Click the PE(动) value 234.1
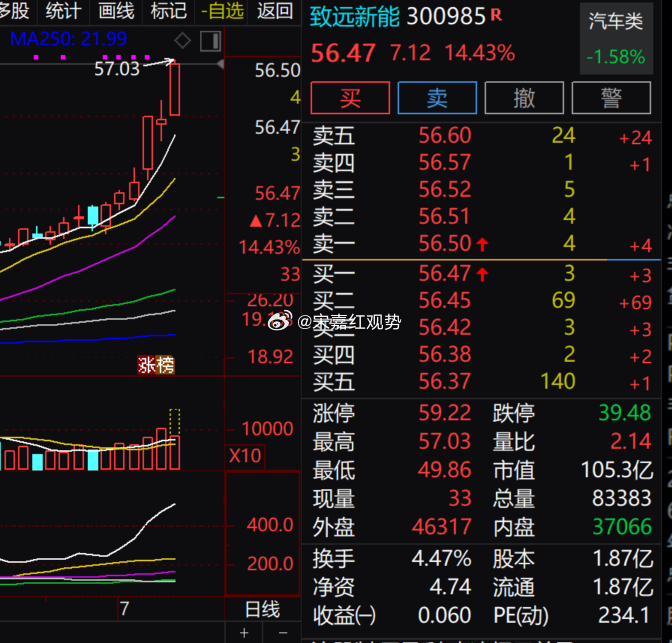This screenshot has height=643, width=672. pos(624,616)
